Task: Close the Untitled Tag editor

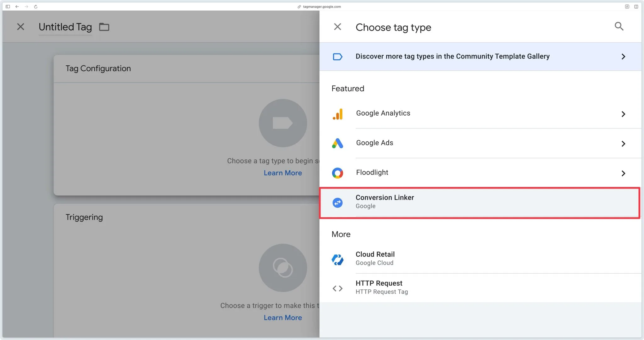Action: pos(20,27)
